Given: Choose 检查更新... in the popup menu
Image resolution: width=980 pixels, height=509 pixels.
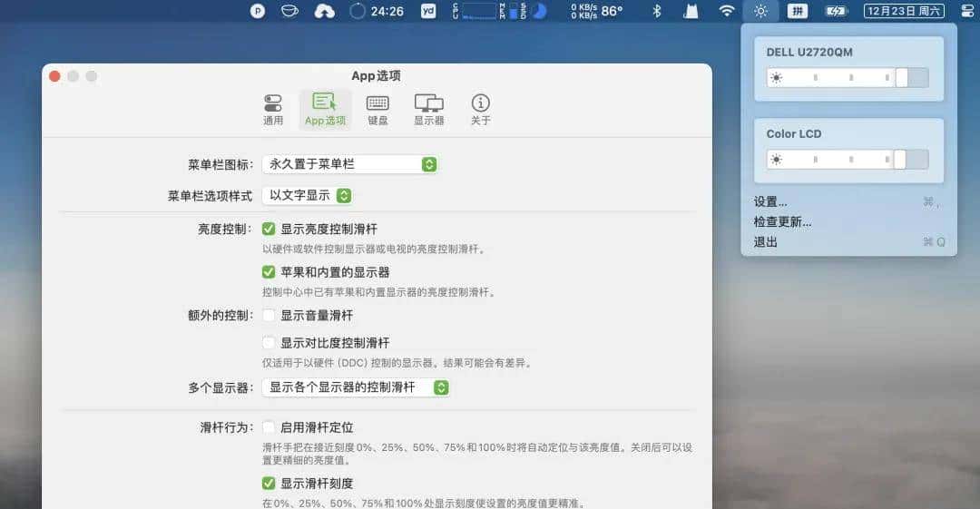Looking at the screenshot, I should tap(782, 222).
